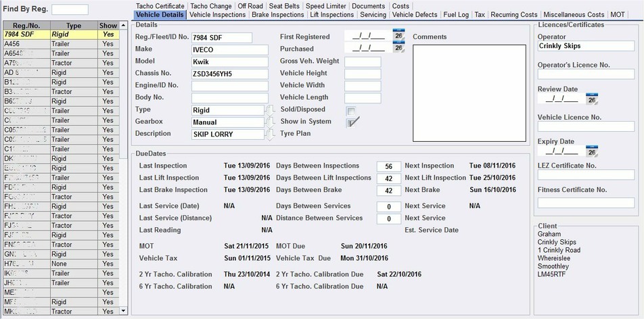Click the Vehicle Width field

tap(363, 87)
